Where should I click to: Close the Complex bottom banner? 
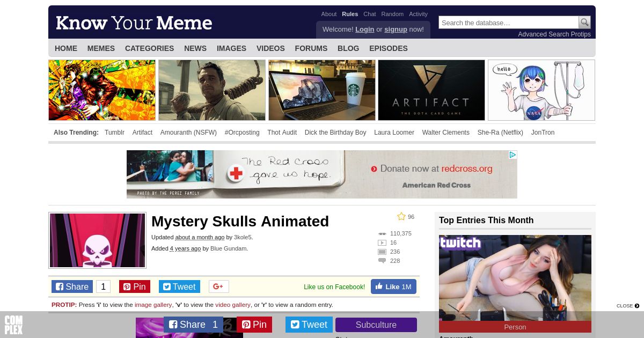pos(628,306)
